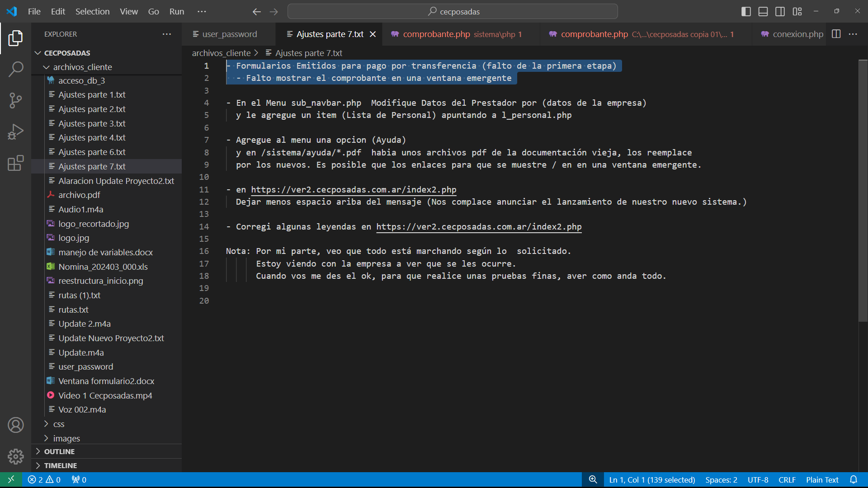Change encoding via UTF-8 status item

pos(758,480)
